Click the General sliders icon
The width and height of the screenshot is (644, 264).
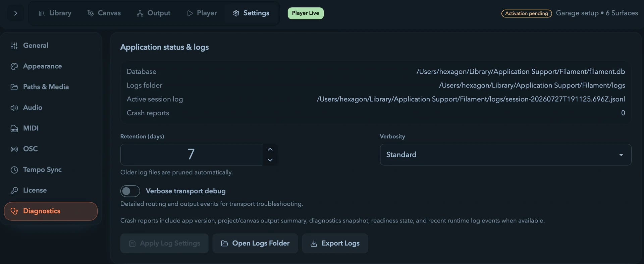pyautogui.click(x=14, y=46)
